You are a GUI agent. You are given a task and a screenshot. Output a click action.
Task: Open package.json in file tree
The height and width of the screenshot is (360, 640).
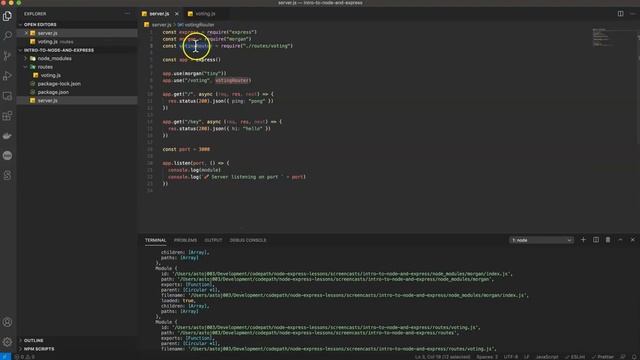53,92
